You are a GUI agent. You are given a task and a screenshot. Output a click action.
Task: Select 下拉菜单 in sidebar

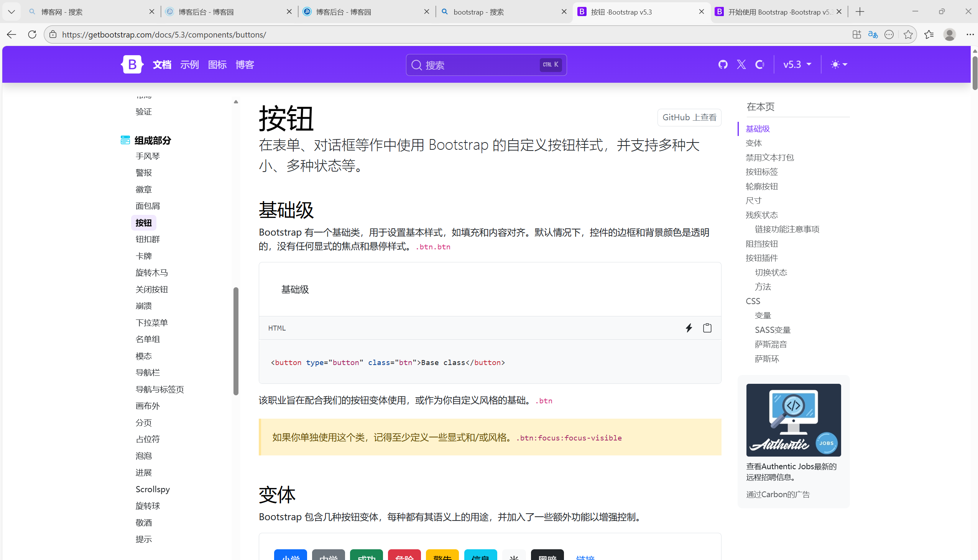152,322
